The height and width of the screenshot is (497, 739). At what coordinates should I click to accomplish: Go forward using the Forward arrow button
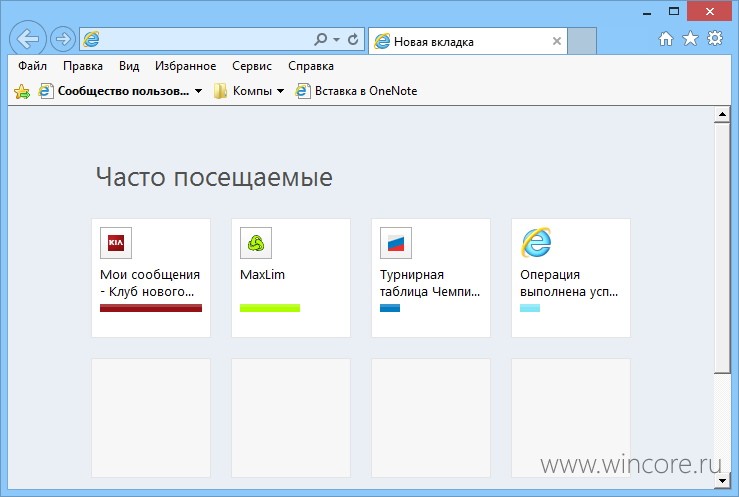[x=63, y=39]
